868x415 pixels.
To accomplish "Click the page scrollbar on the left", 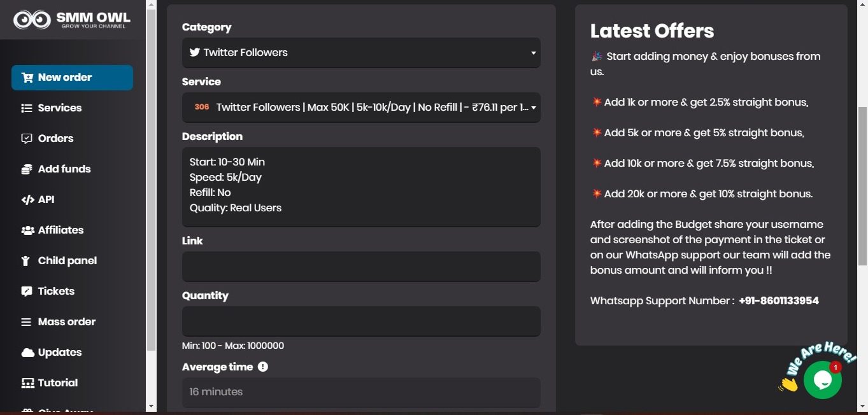I will pyautogui.click(x=150, y=191).
